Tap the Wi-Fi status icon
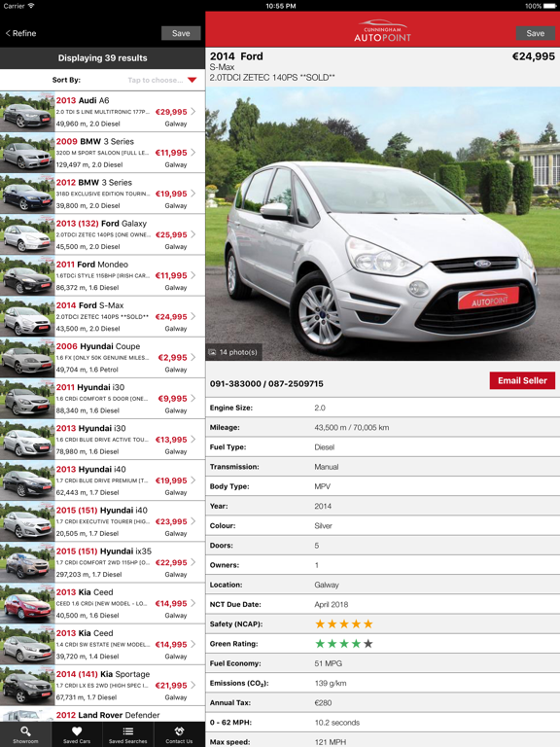The width and height of the screenshot is (560, 747). tap(31, 6)
